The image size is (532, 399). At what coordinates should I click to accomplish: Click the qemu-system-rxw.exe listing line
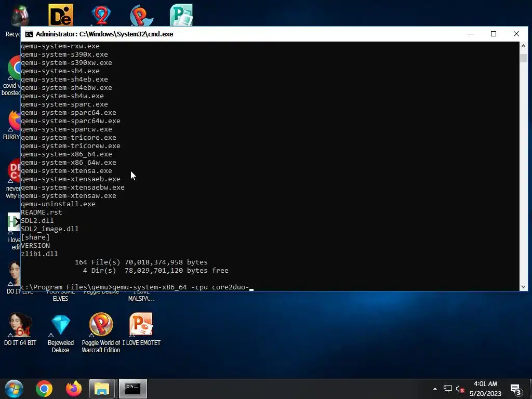60,46
